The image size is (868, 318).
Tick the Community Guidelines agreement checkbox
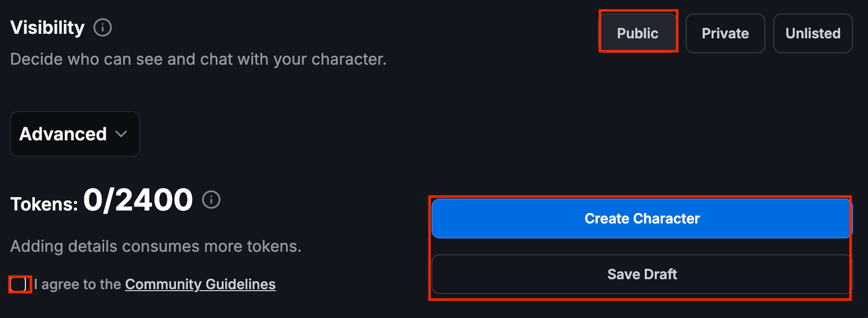click(x=18, y=284)
